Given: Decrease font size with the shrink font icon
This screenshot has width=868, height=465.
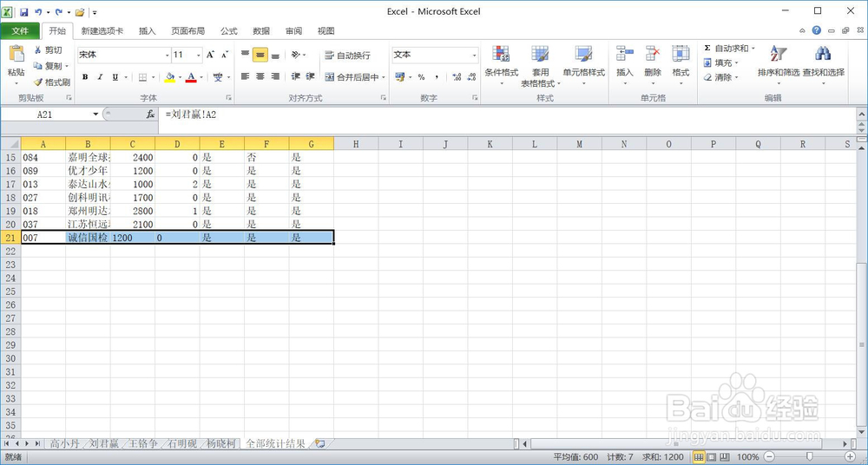Looking at the screenshot, I should click(x=224, y=55).
